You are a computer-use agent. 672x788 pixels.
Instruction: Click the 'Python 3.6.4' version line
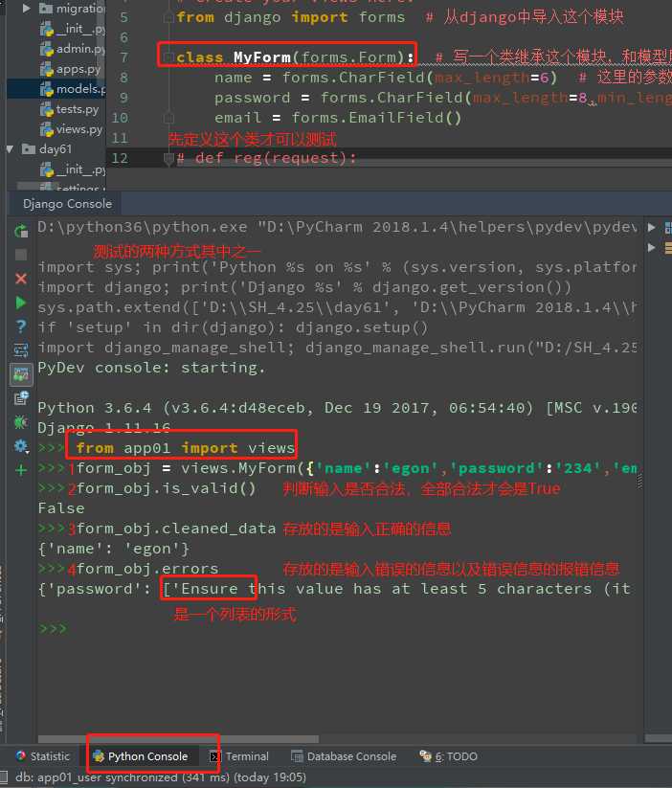coord(337,408)
